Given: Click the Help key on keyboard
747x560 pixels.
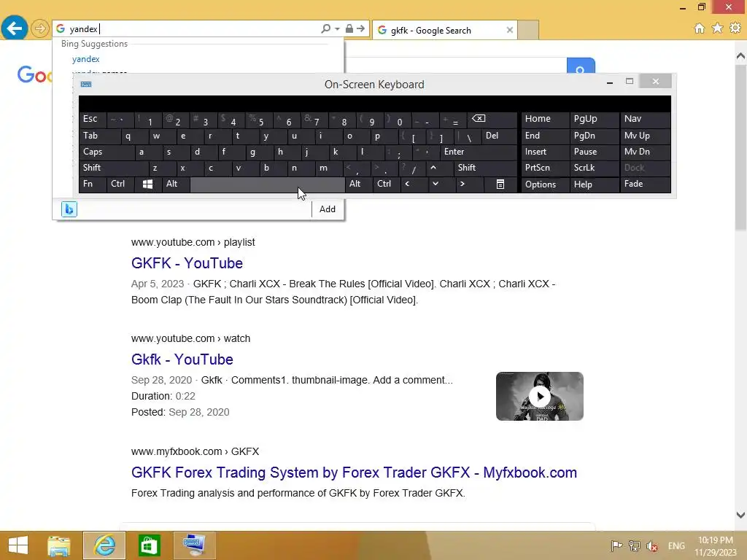Looking at the screenshot, I should click(594, 184).
